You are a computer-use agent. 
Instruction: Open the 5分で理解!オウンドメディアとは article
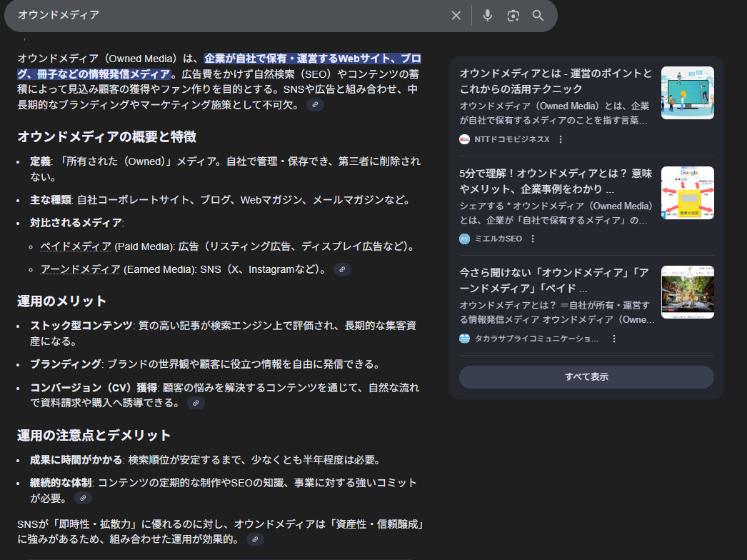click(x=556, y=181)
